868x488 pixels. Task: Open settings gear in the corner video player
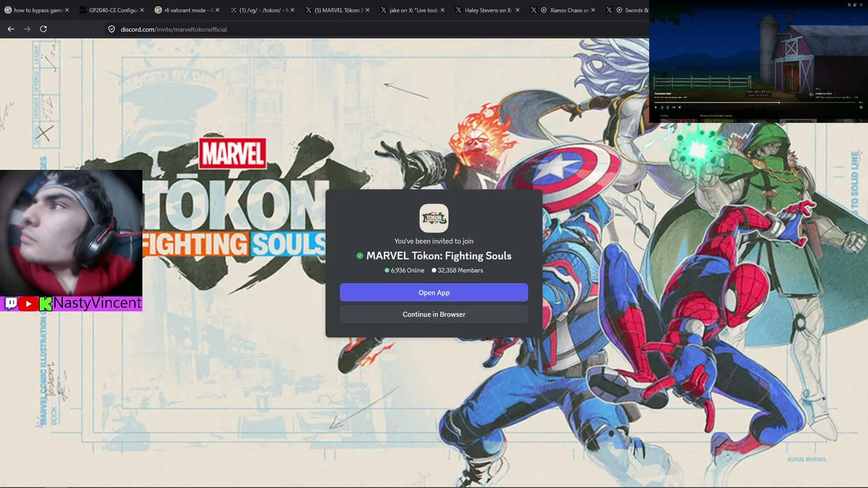861,107
